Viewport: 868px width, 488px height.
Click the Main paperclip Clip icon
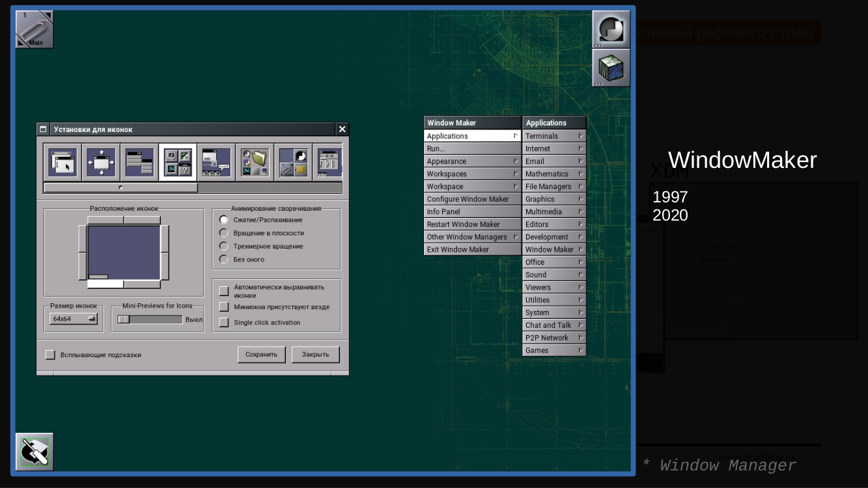35,29
